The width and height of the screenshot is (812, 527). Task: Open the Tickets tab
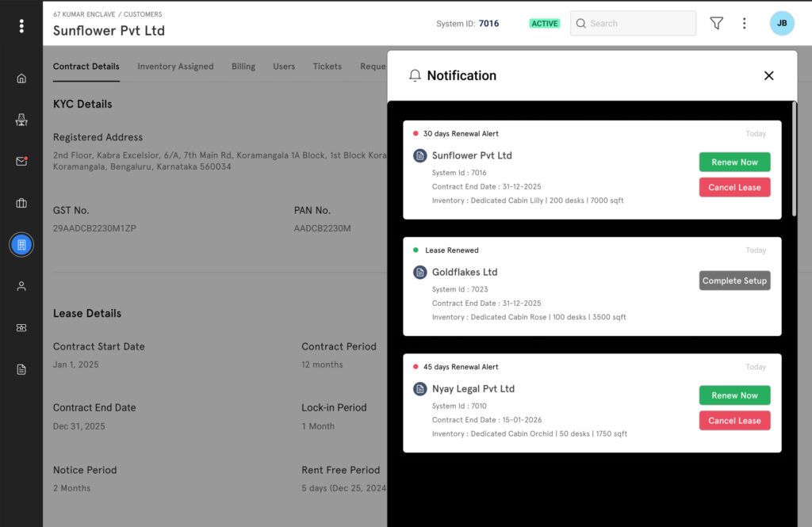[327, 67]
